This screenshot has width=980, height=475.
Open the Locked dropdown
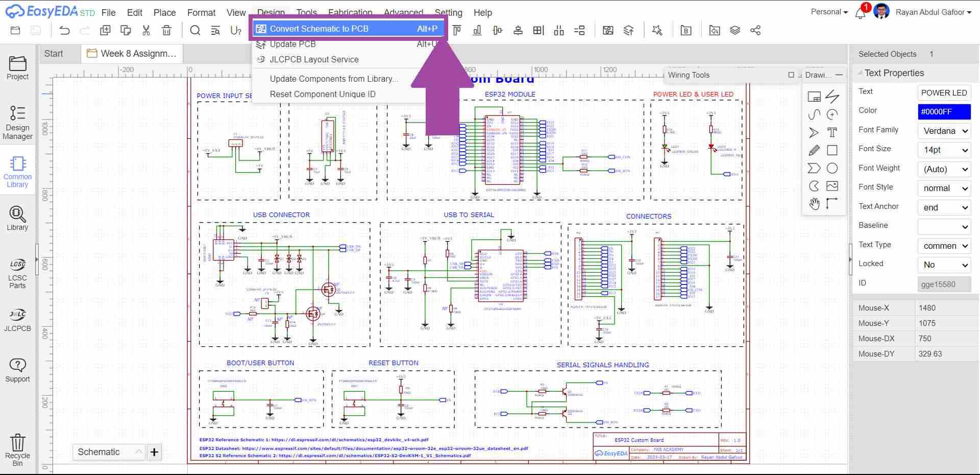[x=944, y=265]
